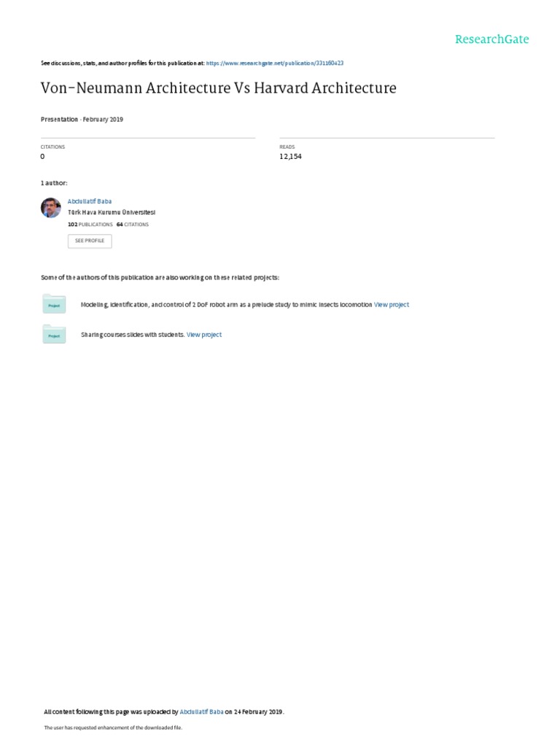
Task: Click the 12,154 reads value
Action: (x=290, y=156)
